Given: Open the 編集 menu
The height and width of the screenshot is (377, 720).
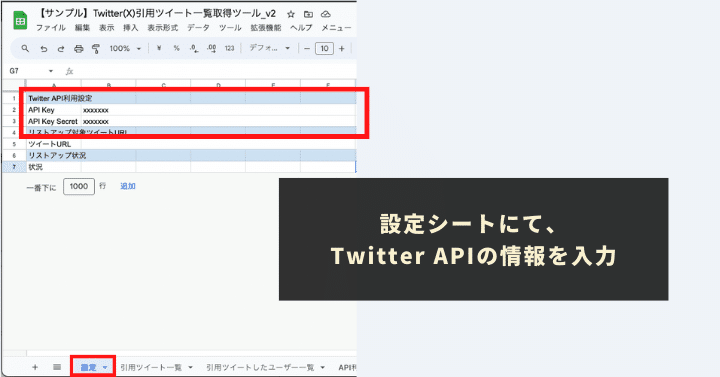Looking at the screenshot, I should (82, 28).
